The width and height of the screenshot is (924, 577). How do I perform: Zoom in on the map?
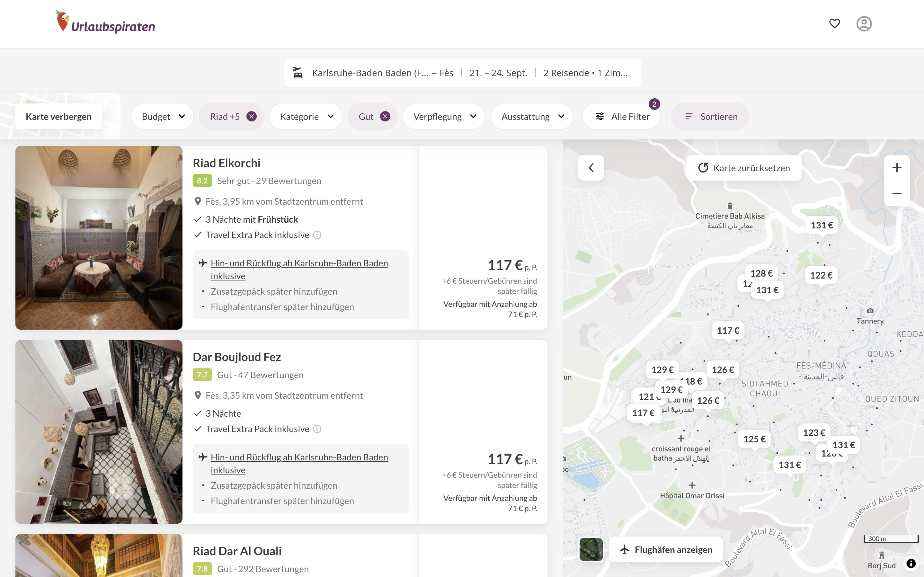[897, 167]
